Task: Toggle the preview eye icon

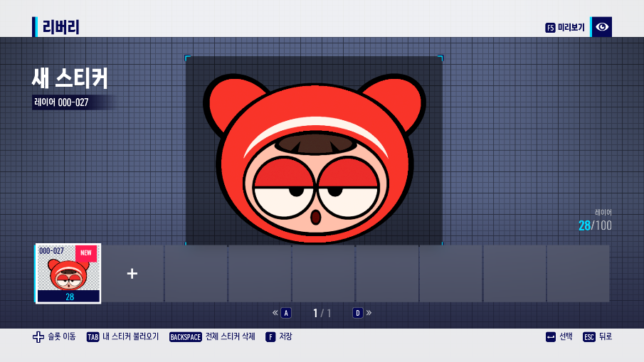Action: [x=602, y=27]
